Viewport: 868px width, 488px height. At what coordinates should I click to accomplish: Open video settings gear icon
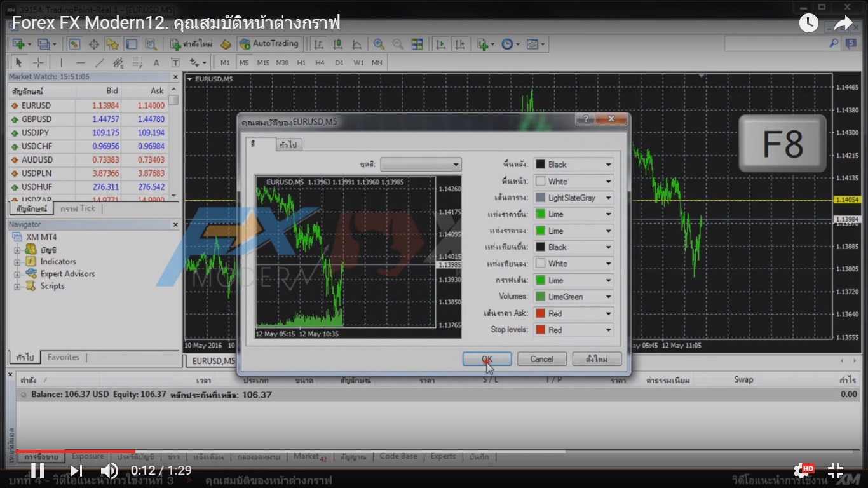802,471
